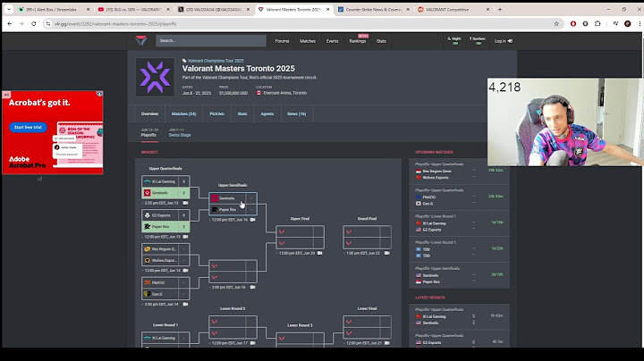The height and width of the screenshot is (361, 644).
Task: Open upcoming TBD vs TBD lower round
Action: pos(459,249)
